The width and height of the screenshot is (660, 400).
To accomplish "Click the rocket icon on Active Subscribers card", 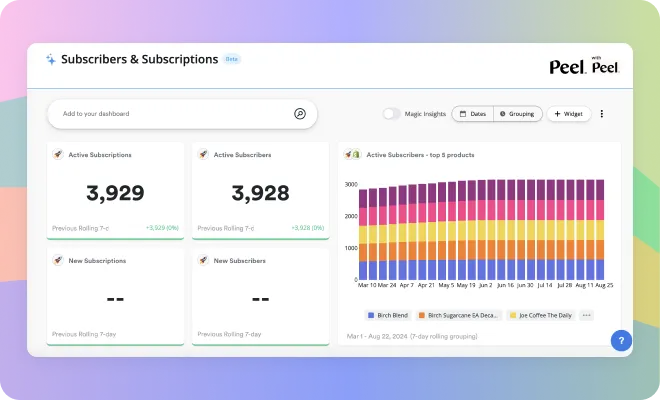I will click(x=203, y=155).
